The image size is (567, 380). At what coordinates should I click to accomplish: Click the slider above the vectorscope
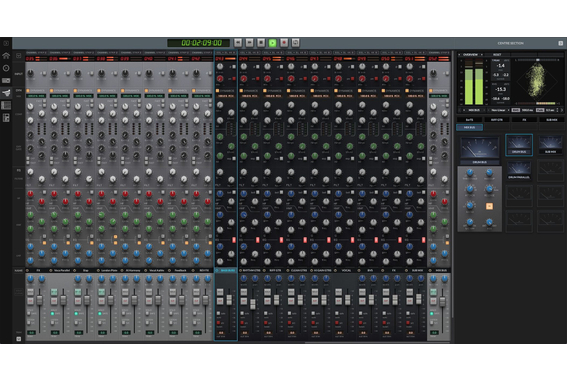pyautogui.click(x=538, y=60)
